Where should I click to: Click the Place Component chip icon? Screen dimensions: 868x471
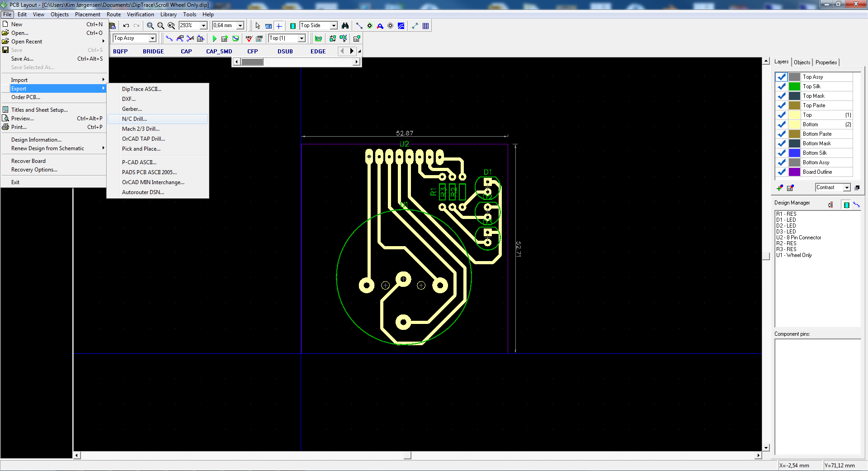click(293, 26)
